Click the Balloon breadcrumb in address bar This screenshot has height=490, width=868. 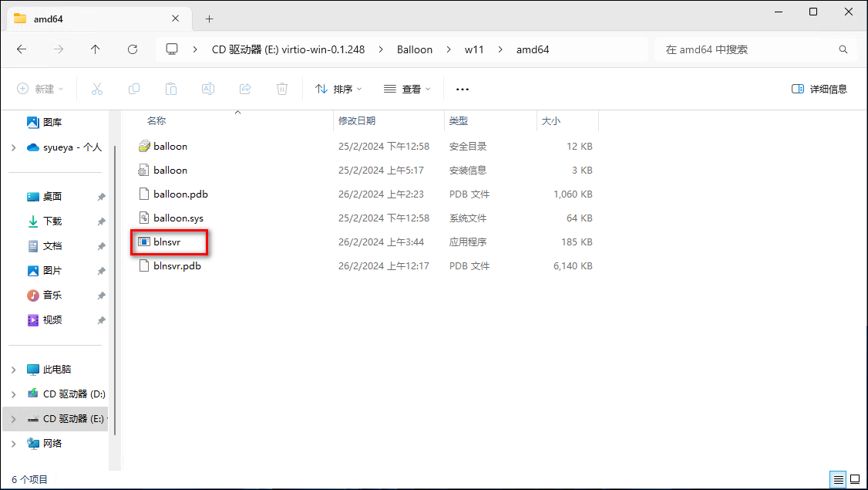pos(415,49)
